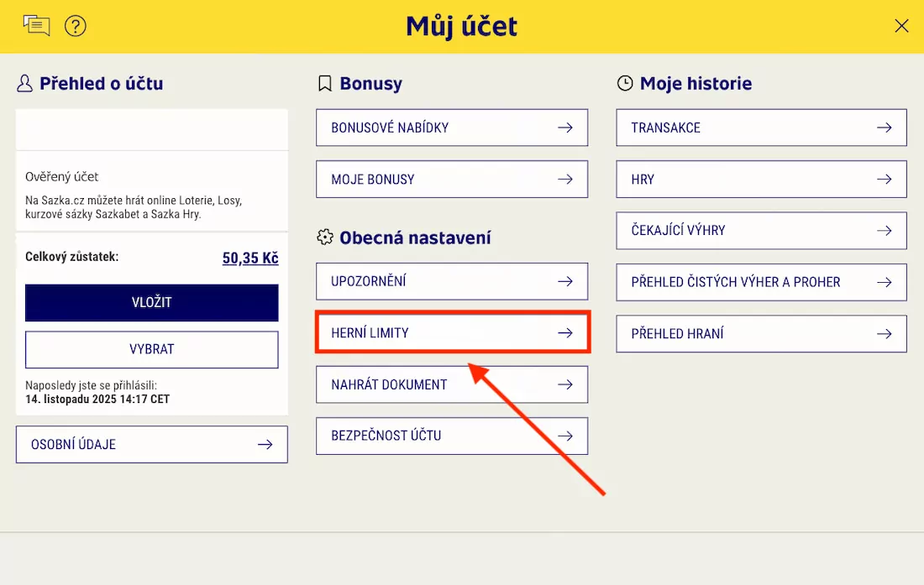Click the person icon beside Přehled o účtu
Screen dimensions: 924x585
click(x=24, y=83)
